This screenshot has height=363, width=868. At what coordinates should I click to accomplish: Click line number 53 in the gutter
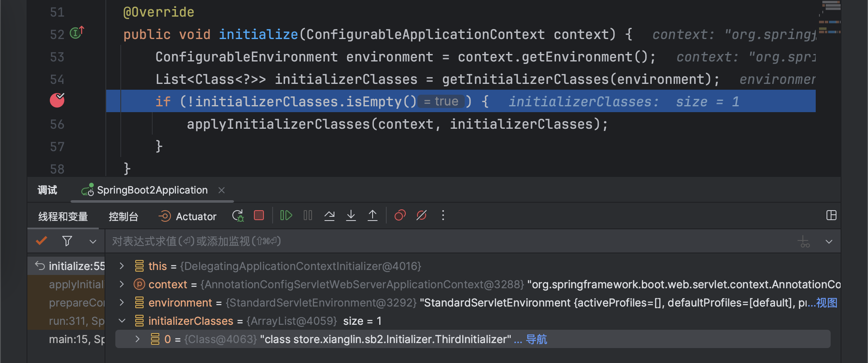[x=57, y=57]
